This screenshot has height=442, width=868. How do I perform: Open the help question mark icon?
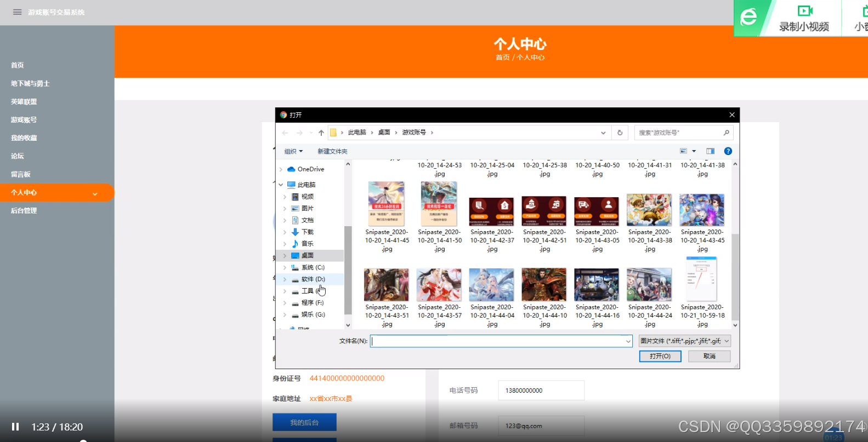(x=728, y=151)
